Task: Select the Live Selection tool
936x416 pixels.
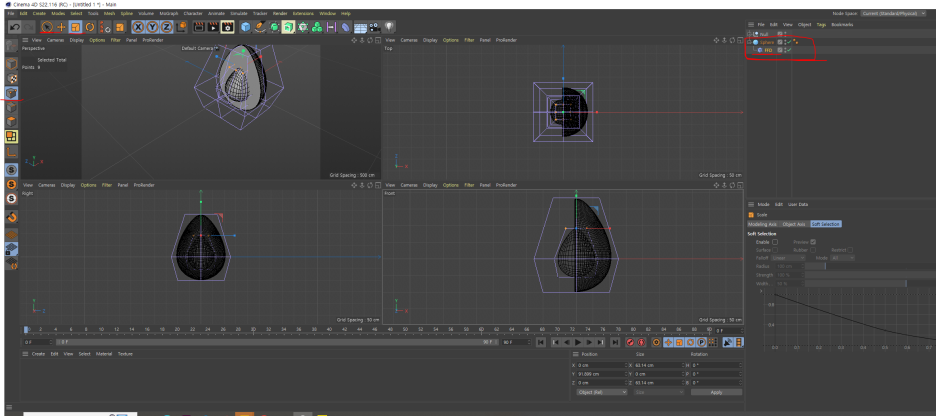Action: (47, 27)
